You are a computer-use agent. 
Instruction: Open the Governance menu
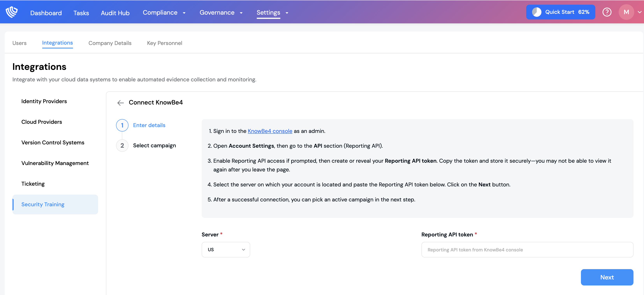(x=217, y=12)
